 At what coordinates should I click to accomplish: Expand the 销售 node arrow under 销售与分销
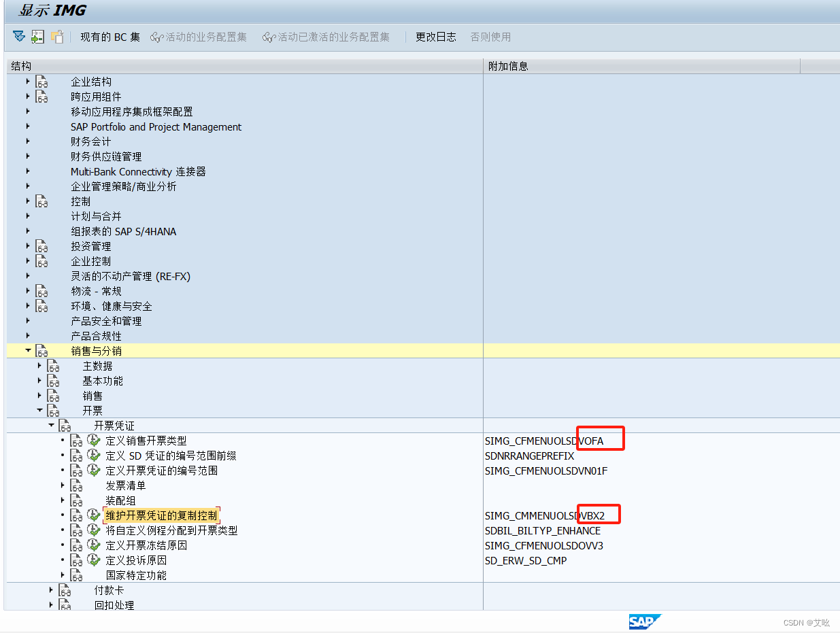[39, 395]
